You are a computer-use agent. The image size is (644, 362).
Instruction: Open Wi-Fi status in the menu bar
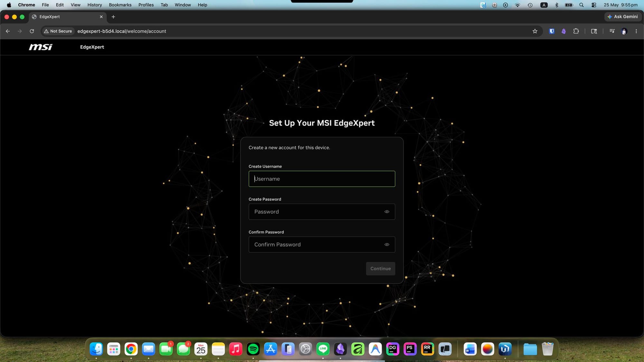click(x=517, y=5)
